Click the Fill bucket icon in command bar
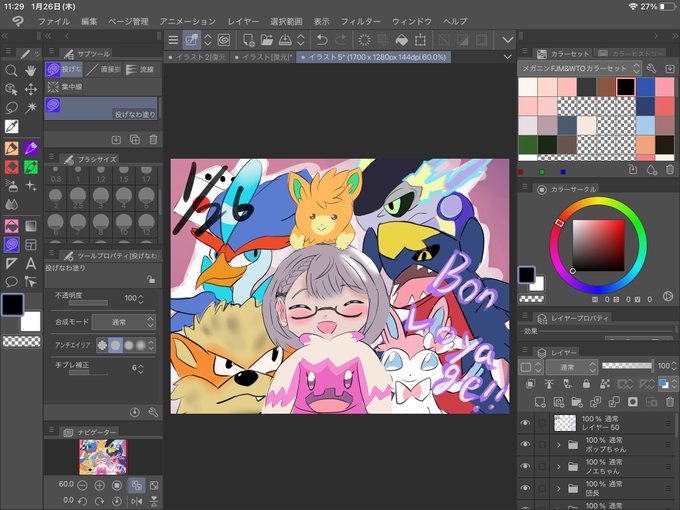Screen dimensions: 680x510 click(402, 40)
